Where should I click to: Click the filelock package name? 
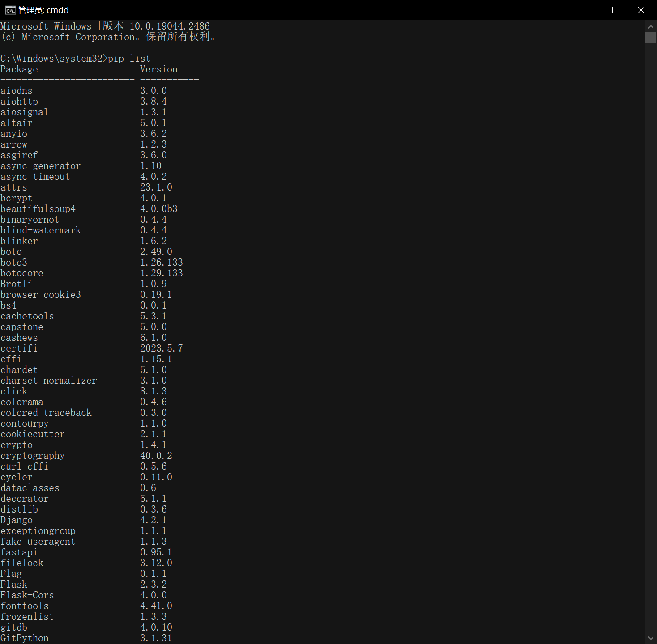coord(22,563)
